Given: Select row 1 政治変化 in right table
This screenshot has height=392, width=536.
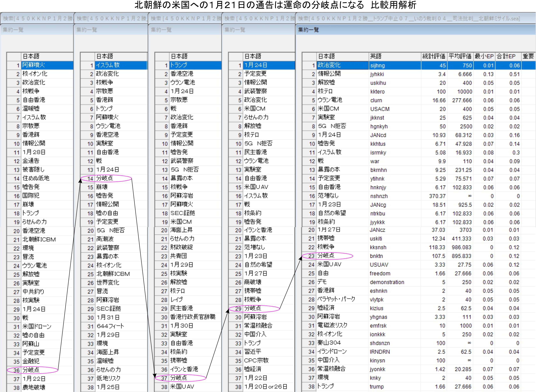Looking at the screenshot, I should (x=329, y=65).
